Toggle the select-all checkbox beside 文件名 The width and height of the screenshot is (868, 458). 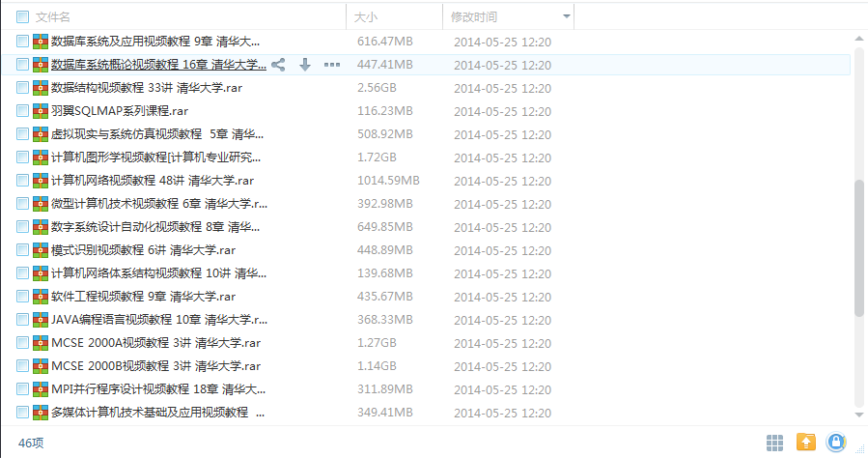[23, 17]
